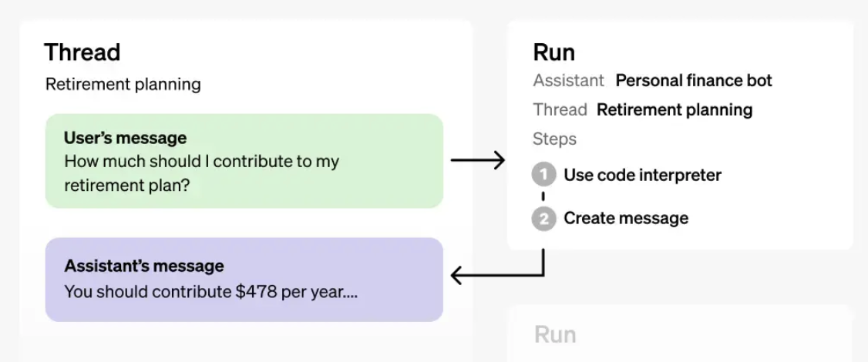Click the left-pointing arrow toward Assistant's message

tap(497, 274)
